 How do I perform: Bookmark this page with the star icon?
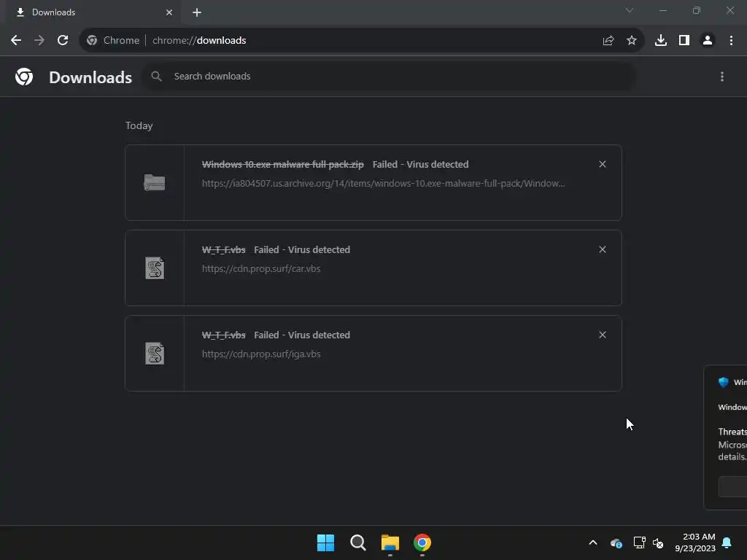pos(632,41)
